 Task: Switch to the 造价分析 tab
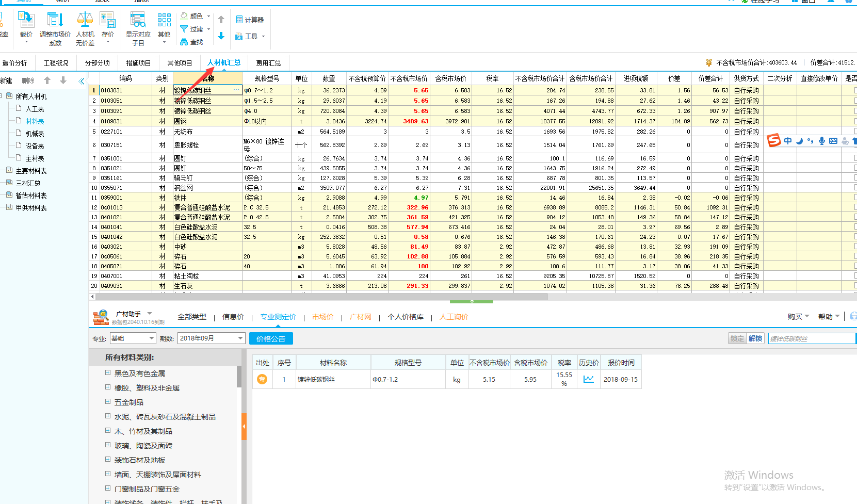pos(14,63)
